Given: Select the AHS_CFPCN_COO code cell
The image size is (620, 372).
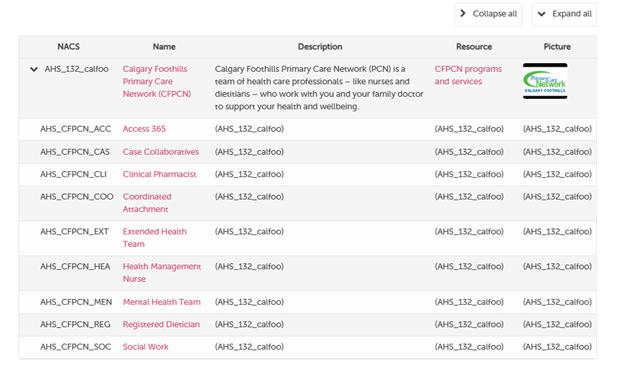Looking at the screenshot, I should [x=77, y=197].
